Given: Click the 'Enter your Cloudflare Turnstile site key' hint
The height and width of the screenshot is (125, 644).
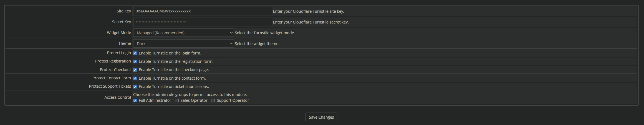Looking at the screenshot, I should coord(308,11).
